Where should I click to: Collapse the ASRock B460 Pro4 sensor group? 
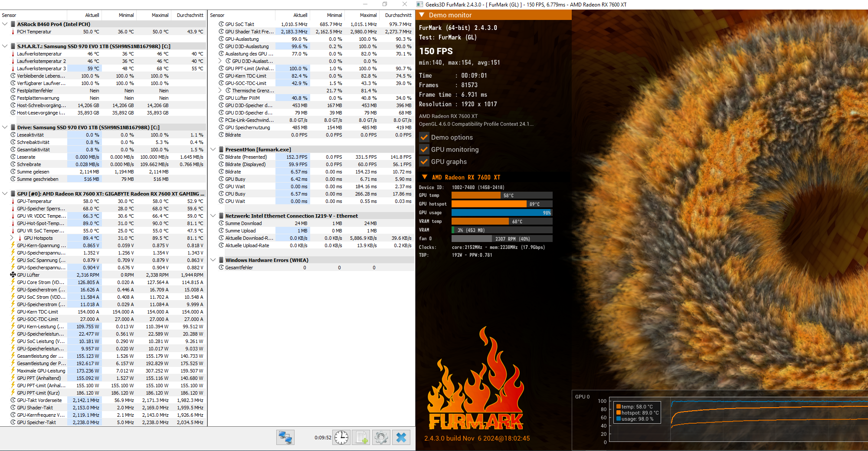(5, 24)
